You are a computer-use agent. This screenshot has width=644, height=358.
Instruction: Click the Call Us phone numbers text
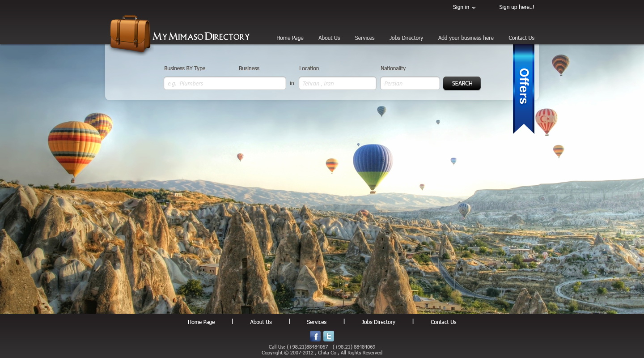click(x=322, y=347)
